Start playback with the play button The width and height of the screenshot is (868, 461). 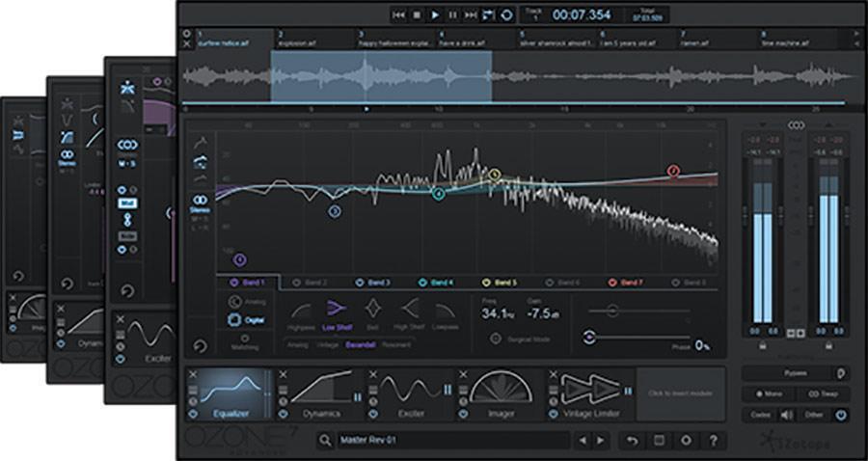pos(435,14)
